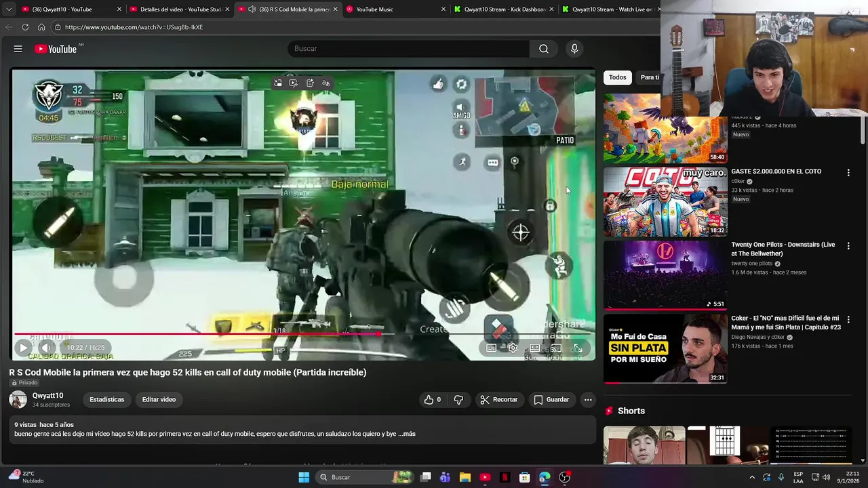Open the player settings gear
Image resolution: width=868 pixels, height=488 pixels.
(513, 348)
